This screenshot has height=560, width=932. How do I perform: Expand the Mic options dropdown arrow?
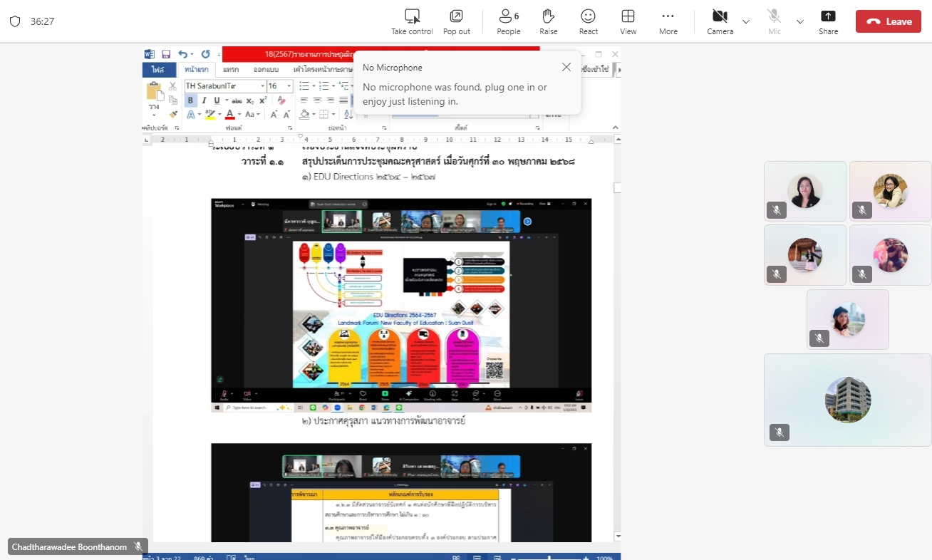800,21
